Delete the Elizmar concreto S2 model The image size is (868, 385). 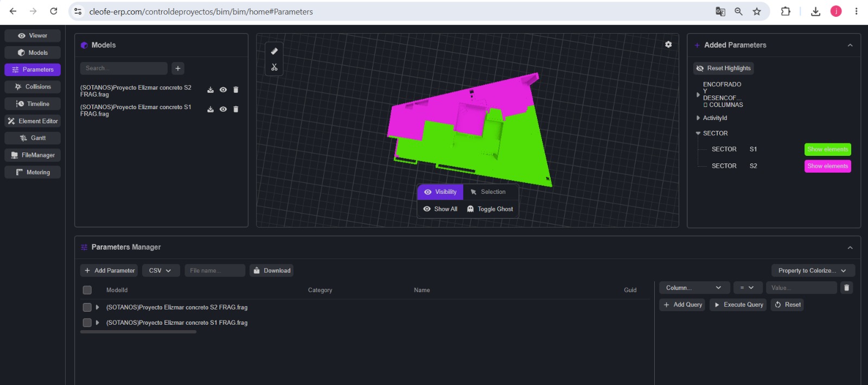coord(235,90)
